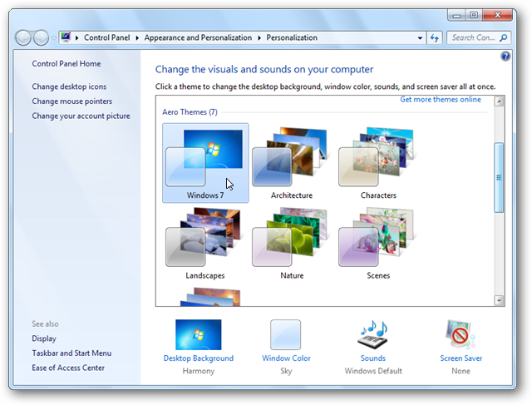Viewport: 532px width, 405px height.
Task: Apply the Scenes theme
Action: coord(378,244)
